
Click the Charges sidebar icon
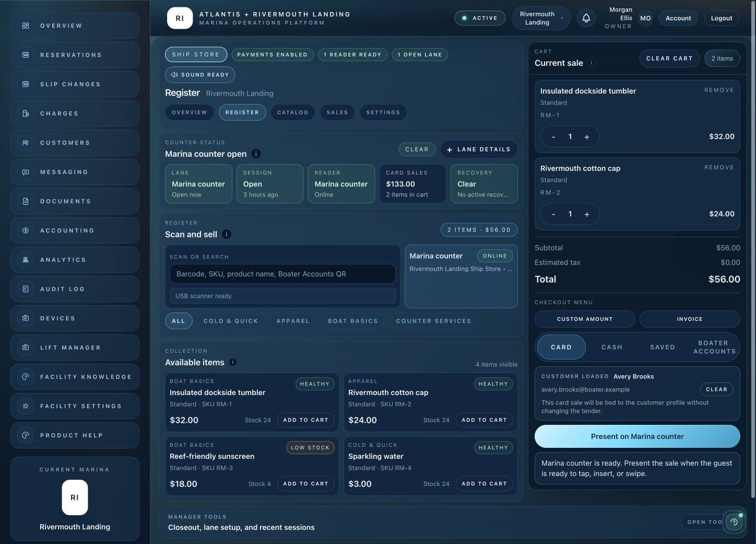tap(26, 113)
